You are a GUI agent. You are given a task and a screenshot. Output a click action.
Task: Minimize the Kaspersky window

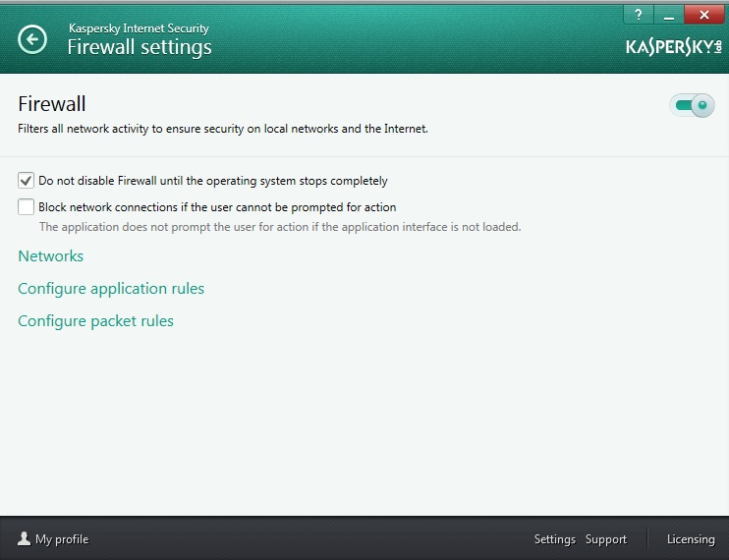(x=668, y=15)
